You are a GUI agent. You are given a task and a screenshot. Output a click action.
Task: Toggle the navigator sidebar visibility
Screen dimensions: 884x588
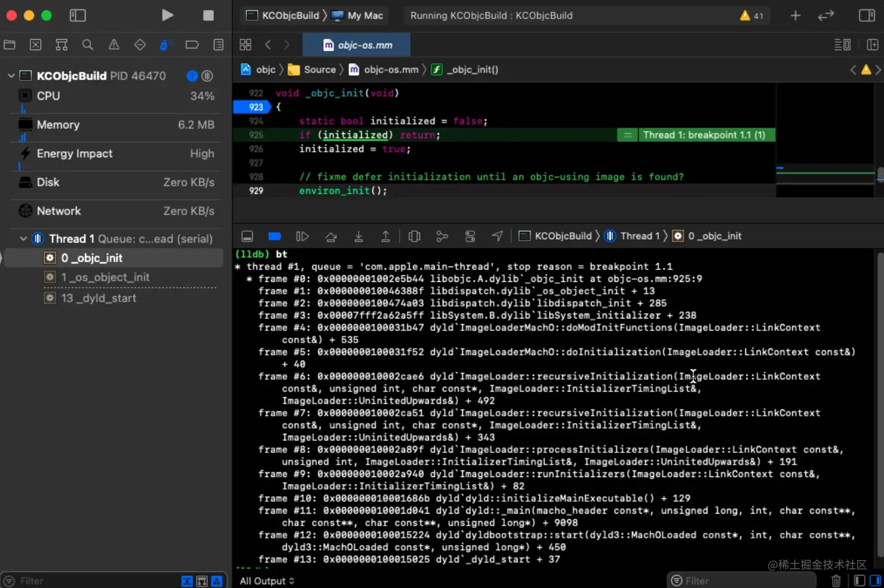pos(77,15)
